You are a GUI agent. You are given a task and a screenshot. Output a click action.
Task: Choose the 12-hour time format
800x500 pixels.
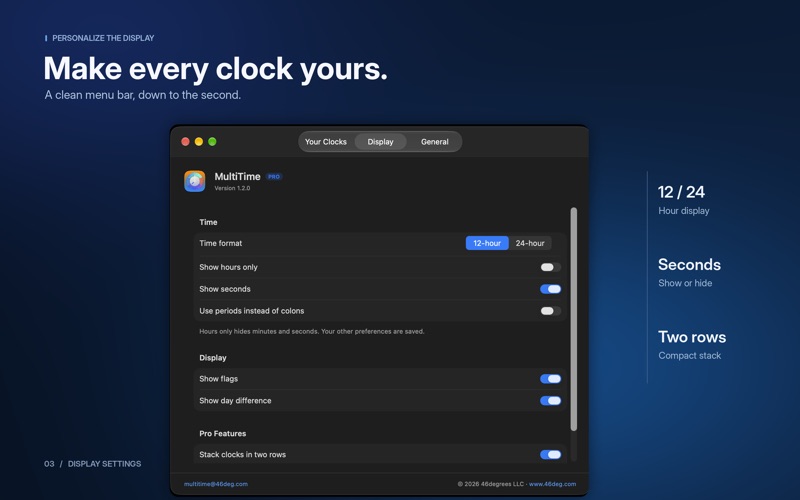(487, 243)
